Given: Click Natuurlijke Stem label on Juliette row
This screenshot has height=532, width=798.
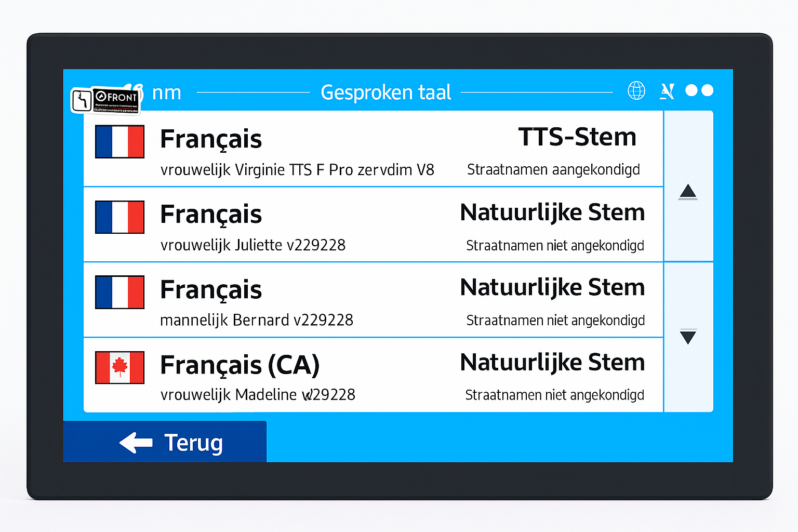Looking at the screenshot, I should coord(552,212).
